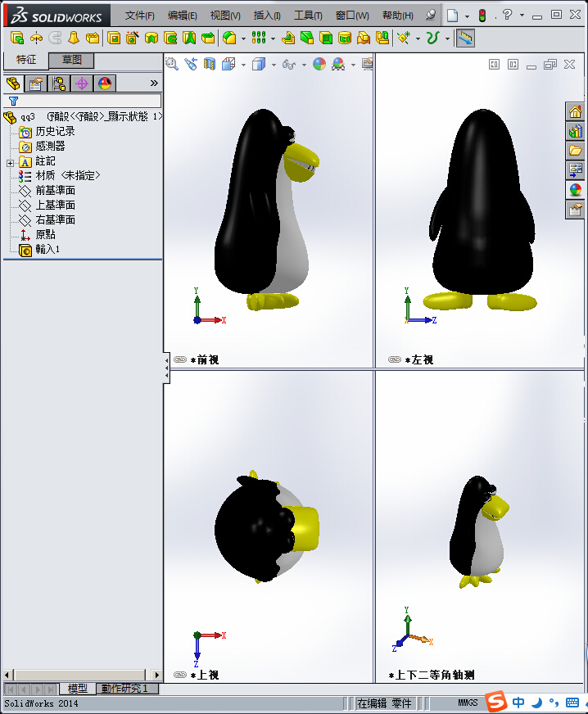
Task: Select the Extruded Cut tool
Action: coord(114,38)
